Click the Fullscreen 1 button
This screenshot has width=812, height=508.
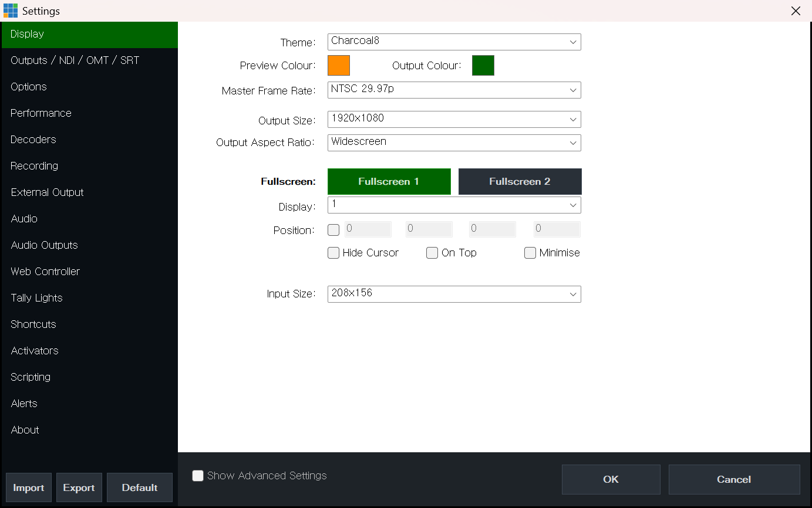tap(389, 182)
